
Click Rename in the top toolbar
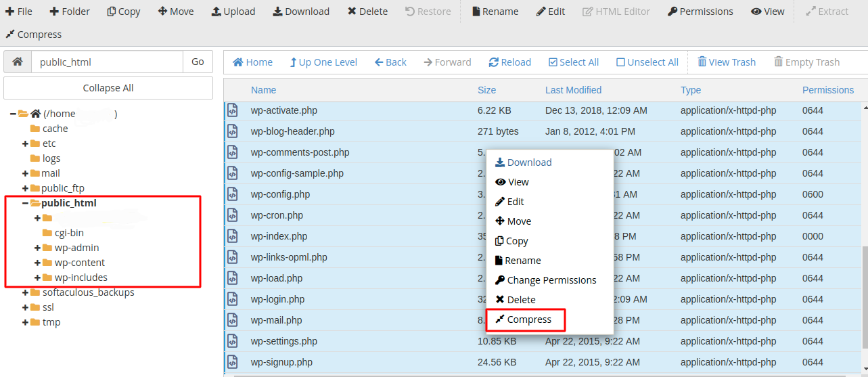click(495, 12)
